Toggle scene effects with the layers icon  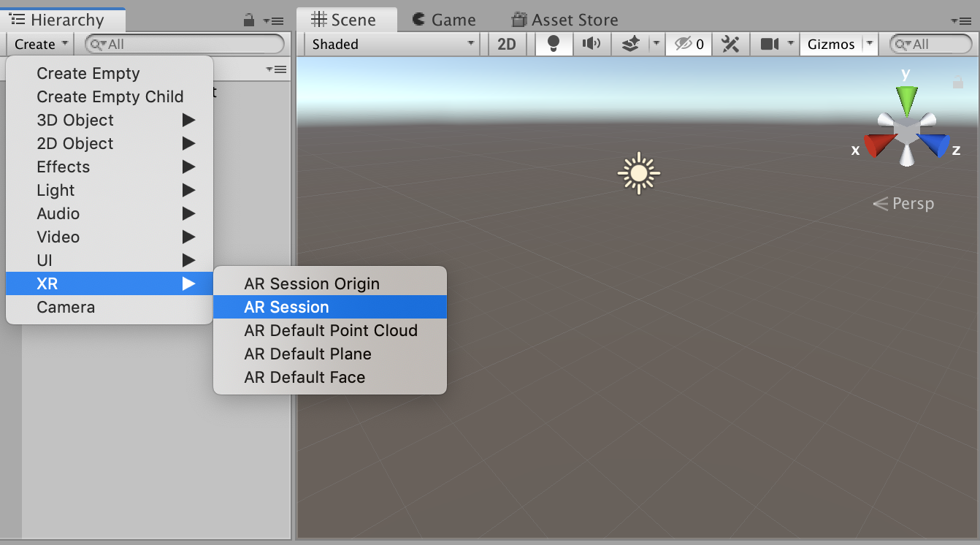(630, 44)
